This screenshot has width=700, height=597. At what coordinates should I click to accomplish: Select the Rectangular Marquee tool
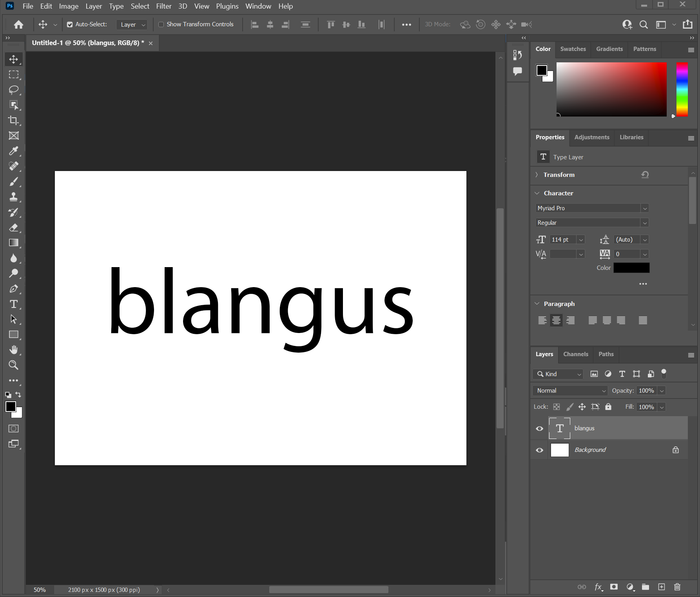click(14, 75)
